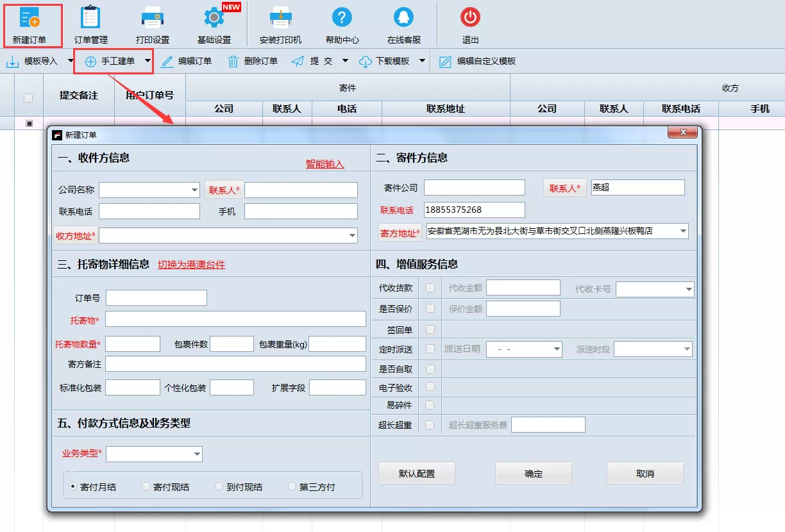Expand the 下载模板 dropdown arrow
This screenshot has height=532, width=785.
(422, 62)
